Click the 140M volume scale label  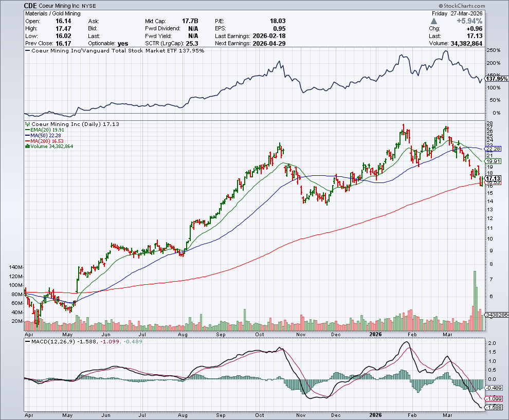coord(16,267)
